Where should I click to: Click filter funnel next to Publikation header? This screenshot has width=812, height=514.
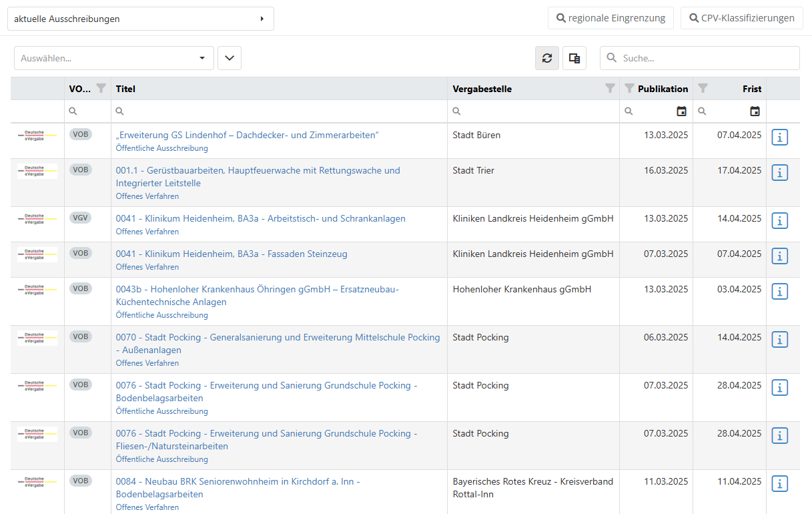(x=629, y=88)
